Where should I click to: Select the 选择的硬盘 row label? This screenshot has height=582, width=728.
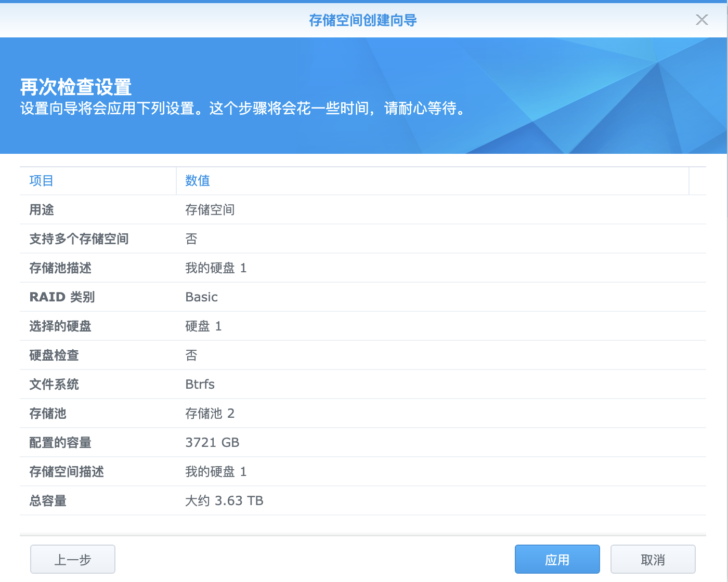coord(60,326)
